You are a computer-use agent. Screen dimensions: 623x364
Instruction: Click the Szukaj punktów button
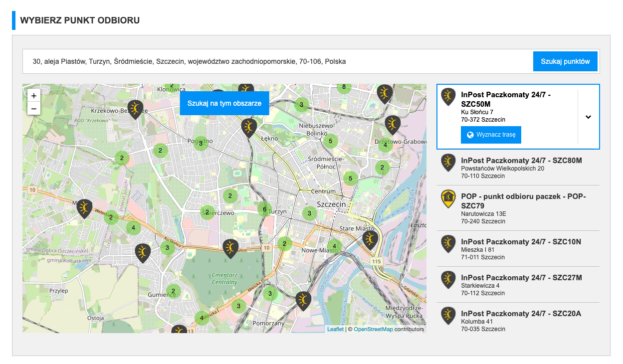[x=565, y=61]
